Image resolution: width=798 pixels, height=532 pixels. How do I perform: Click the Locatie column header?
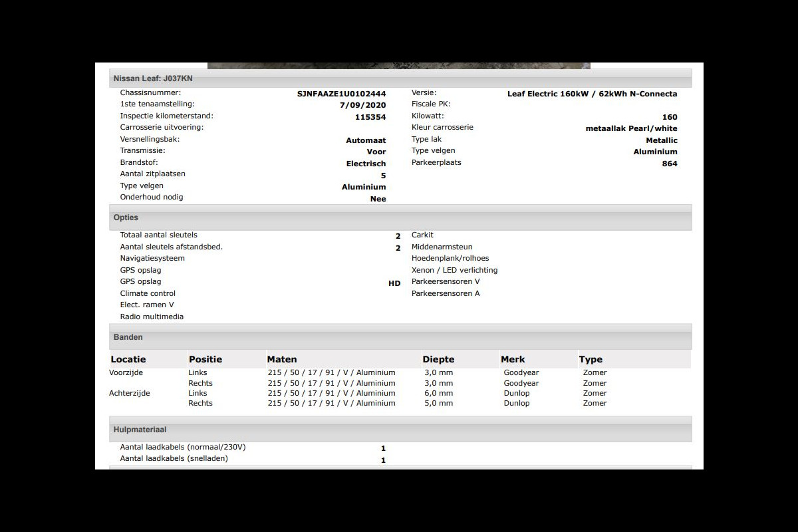click(128, 359)
